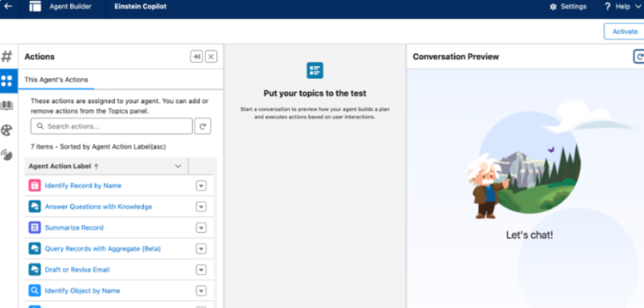Click the Answer Questions with Knowledge icon
This screenshot has width=644, height=308.
(x=35, y=206)
